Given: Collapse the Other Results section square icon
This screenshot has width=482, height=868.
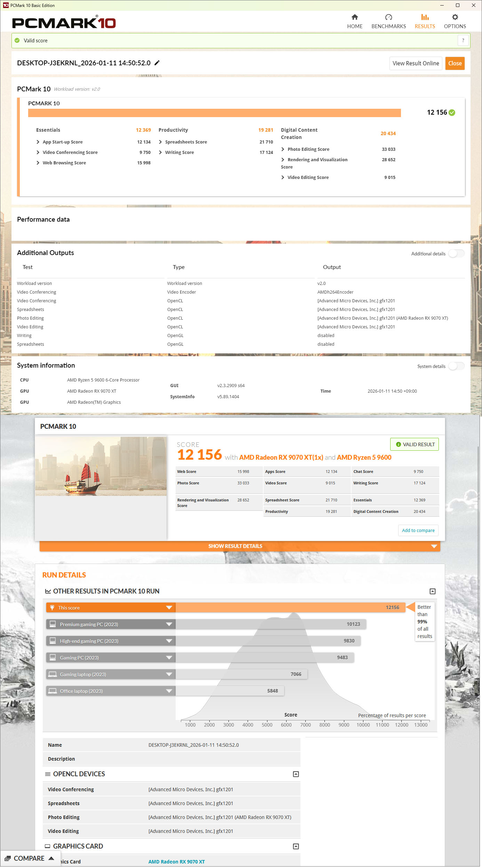Looking at the screenshot, I should point(433,591).
